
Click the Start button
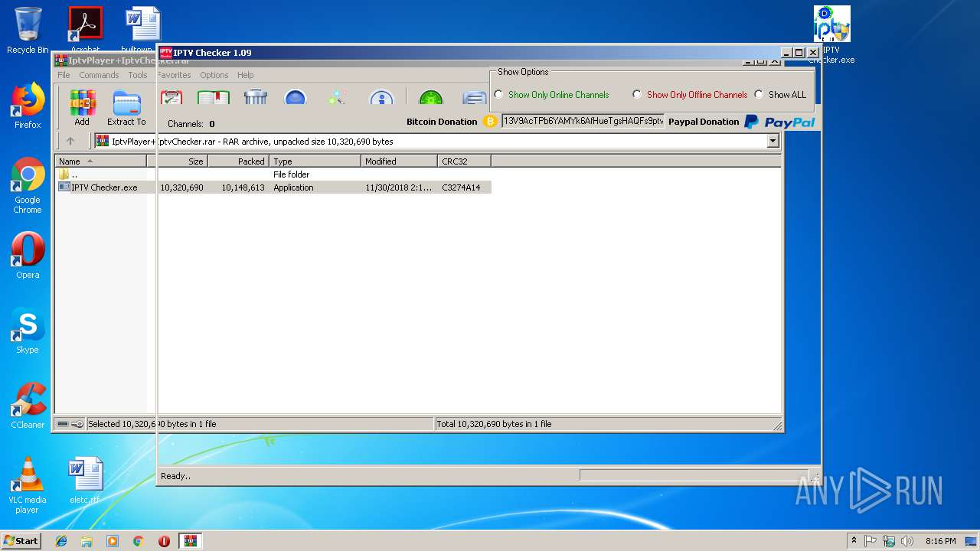[x=21, y=541]
